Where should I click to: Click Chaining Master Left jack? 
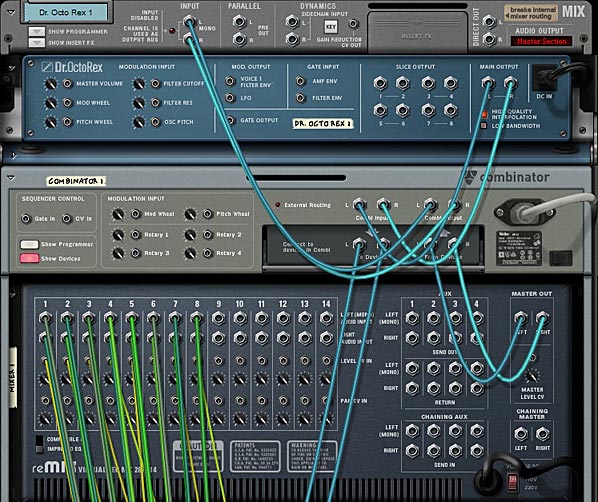coord(521,434)
